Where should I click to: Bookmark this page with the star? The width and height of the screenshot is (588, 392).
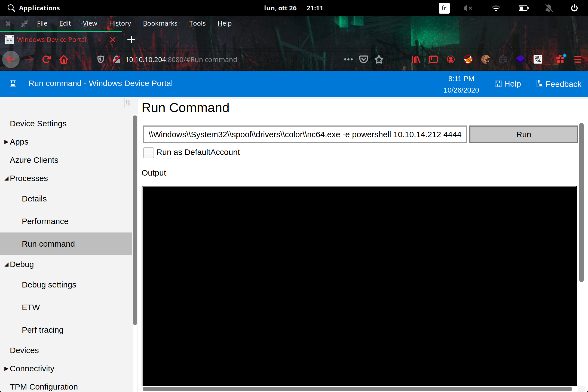pyautogui.click(x=379, y=59)
